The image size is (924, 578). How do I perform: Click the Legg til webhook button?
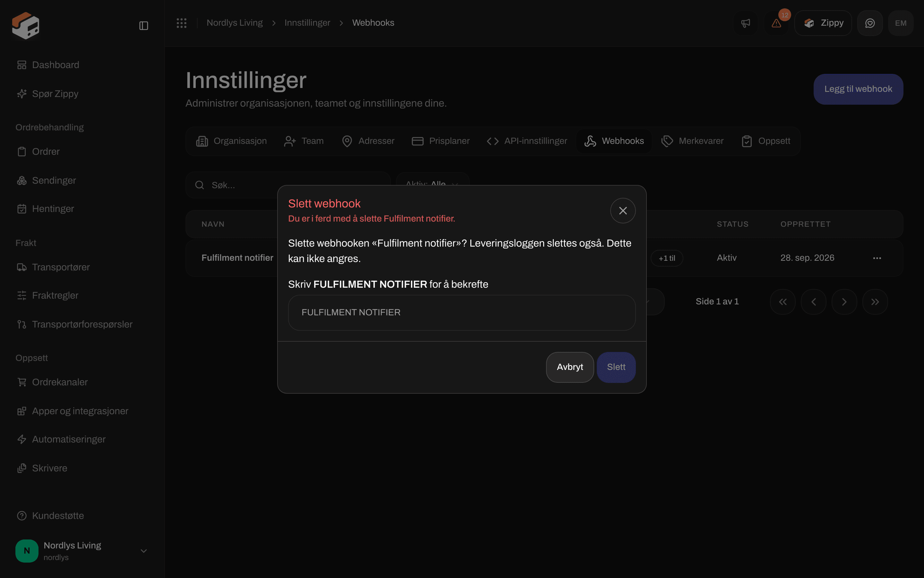pyautogui.click(x=858, y=89)
